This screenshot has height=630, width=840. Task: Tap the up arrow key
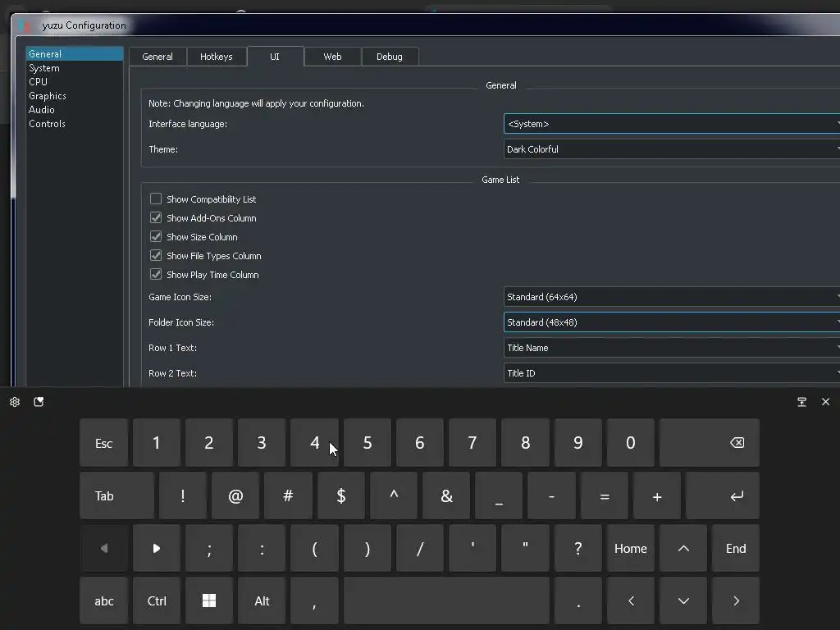[683, 548]
